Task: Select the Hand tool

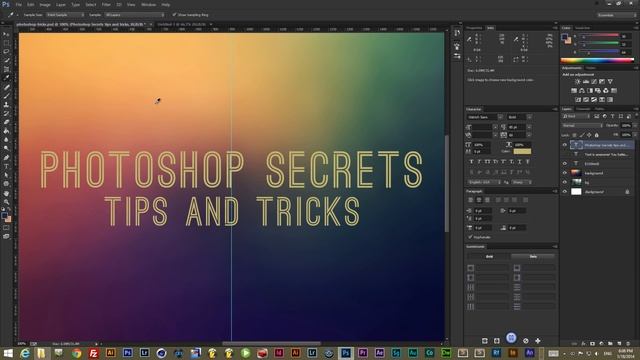Action: coord(6,193)
